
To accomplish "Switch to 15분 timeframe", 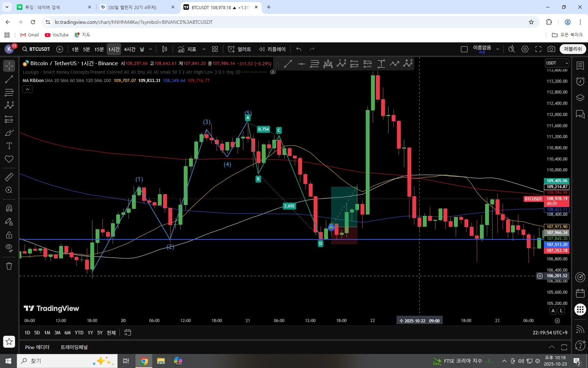I will [99, 49].
